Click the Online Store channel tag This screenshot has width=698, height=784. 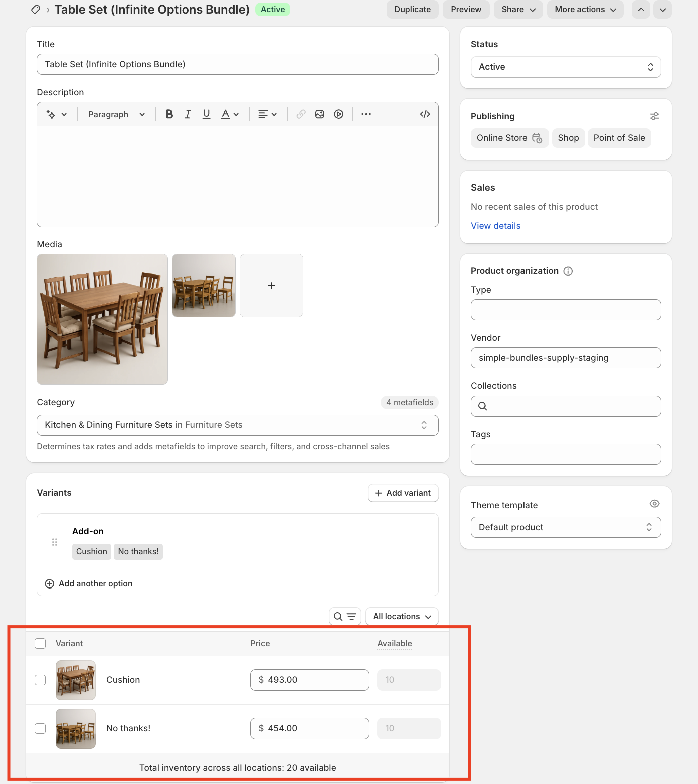[x=509, y=138]
